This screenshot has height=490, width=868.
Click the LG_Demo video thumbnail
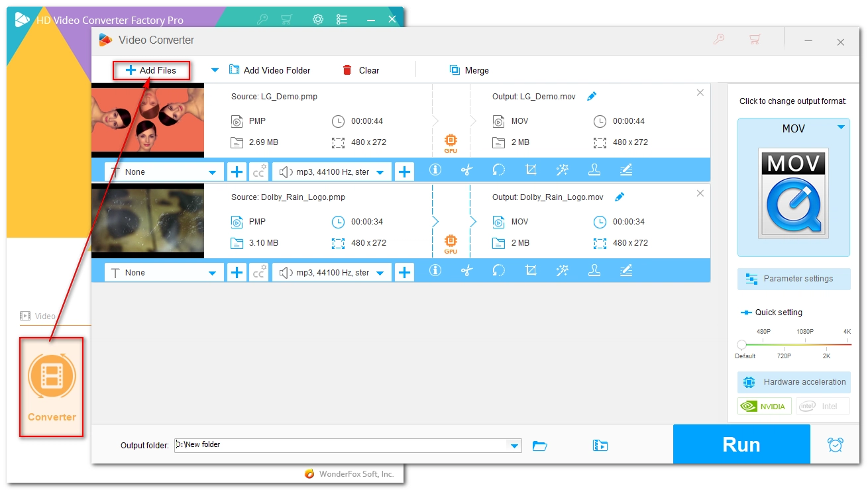(x=148, y=121)
